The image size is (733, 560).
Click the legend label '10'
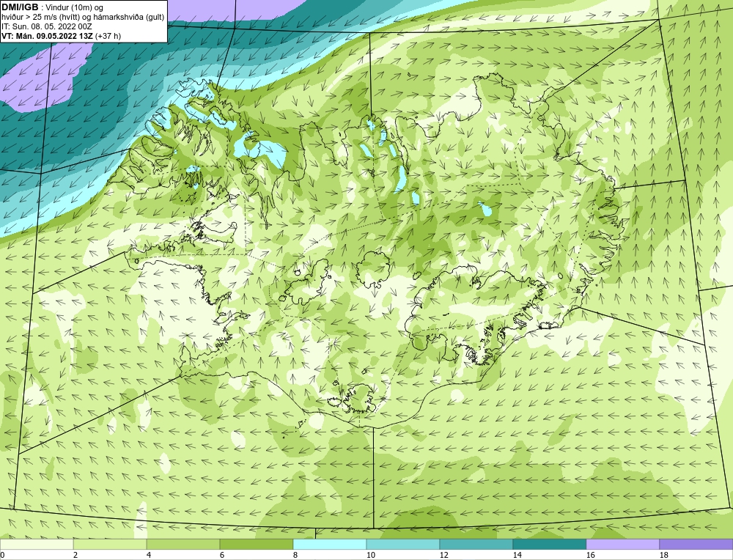[x=370, y=555]
